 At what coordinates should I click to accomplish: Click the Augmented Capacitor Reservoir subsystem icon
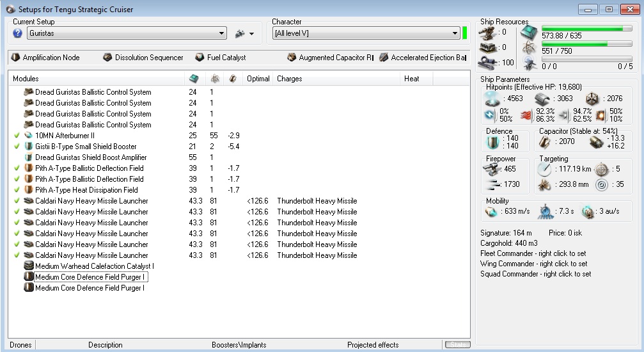tap(292, 58)
